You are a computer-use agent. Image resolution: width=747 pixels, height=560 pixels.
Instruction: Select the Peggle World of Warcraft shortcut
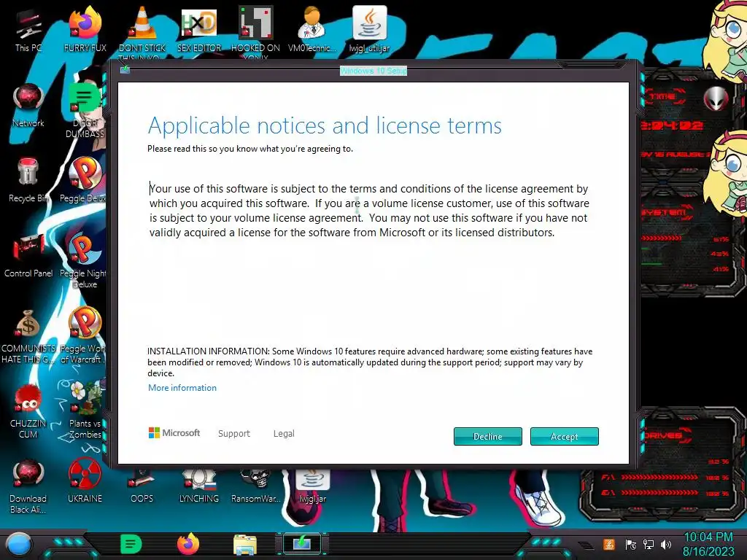coord(84,335)
